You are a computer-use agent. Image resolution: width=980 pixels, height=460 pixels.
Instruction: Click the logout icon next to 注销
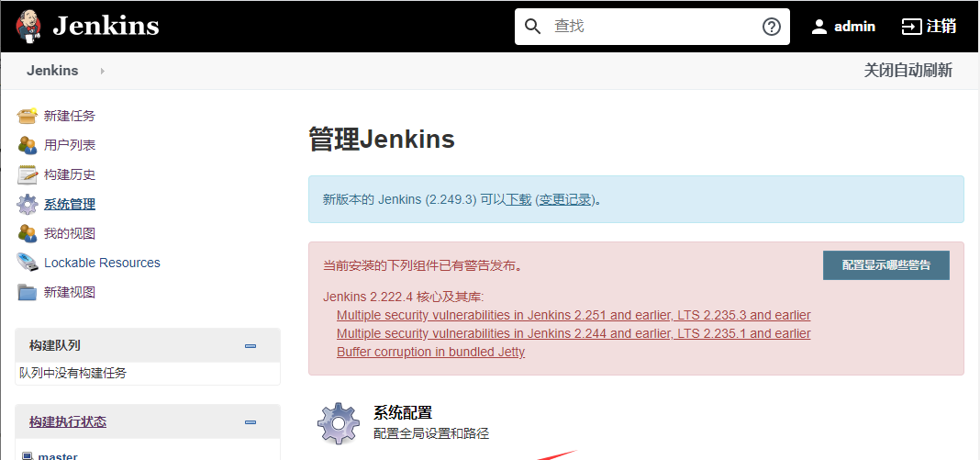[911, 27]
